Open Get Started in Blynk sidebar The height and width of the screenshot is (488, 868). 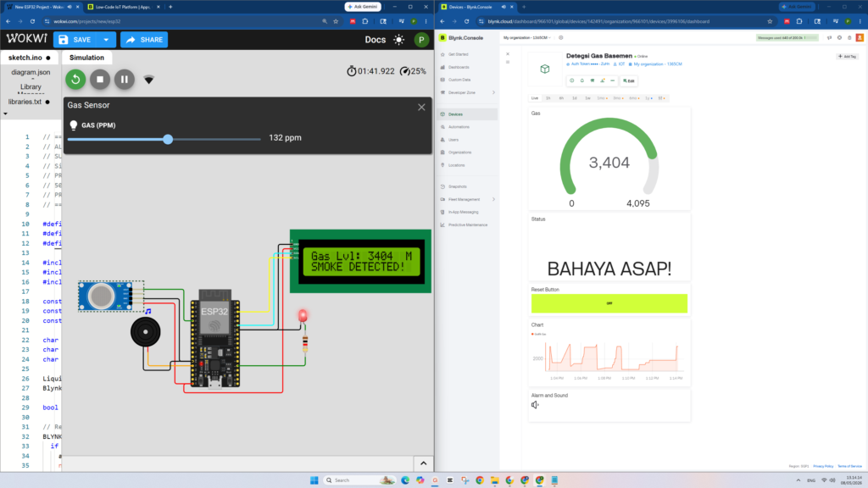(459, 54)
